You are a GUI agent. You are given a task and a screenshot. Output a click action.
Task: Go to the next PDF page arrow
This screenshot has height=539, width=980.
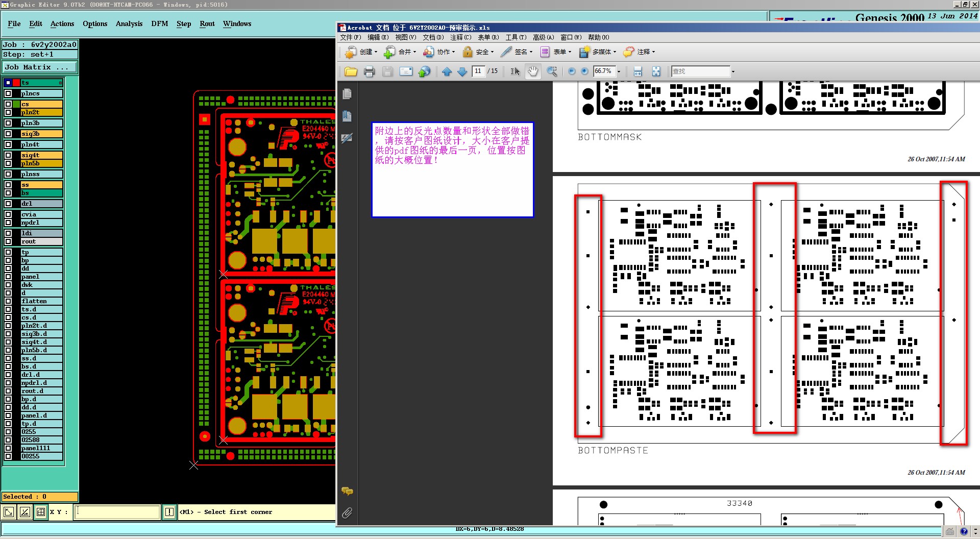tap(462, 72)
